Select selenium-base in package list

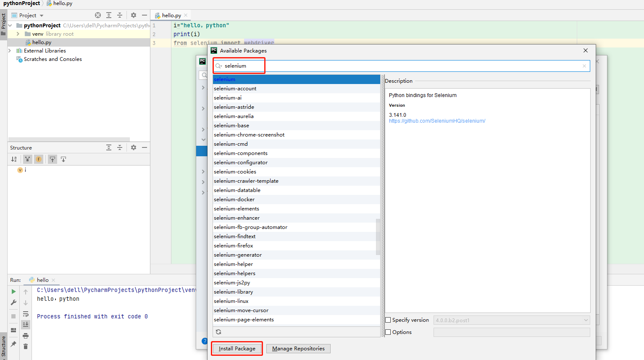point(296,126)
